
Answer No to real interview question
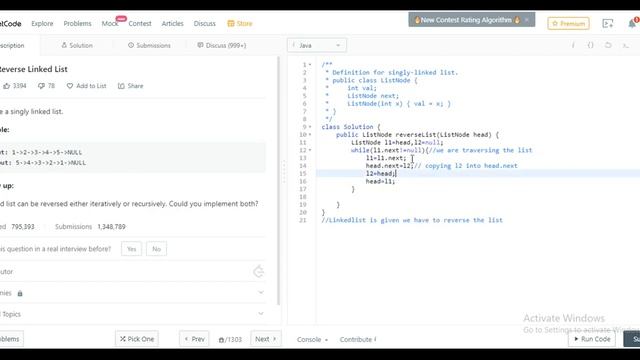click(156, 249)
